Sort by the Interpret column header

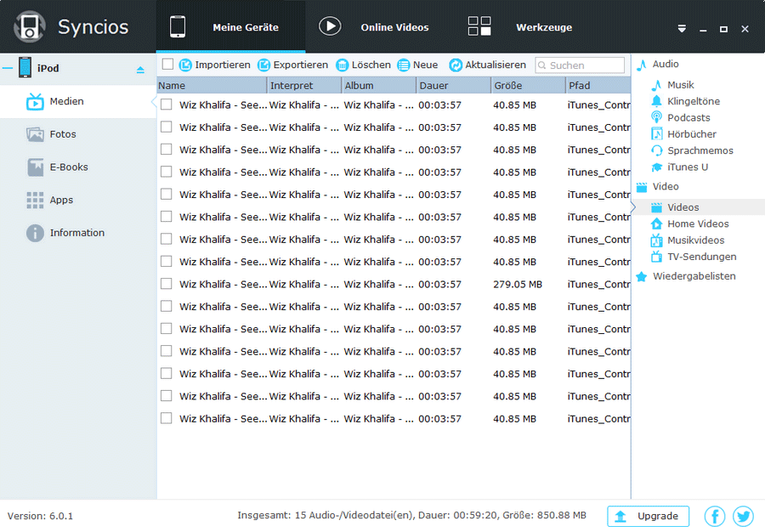point(304,85)
